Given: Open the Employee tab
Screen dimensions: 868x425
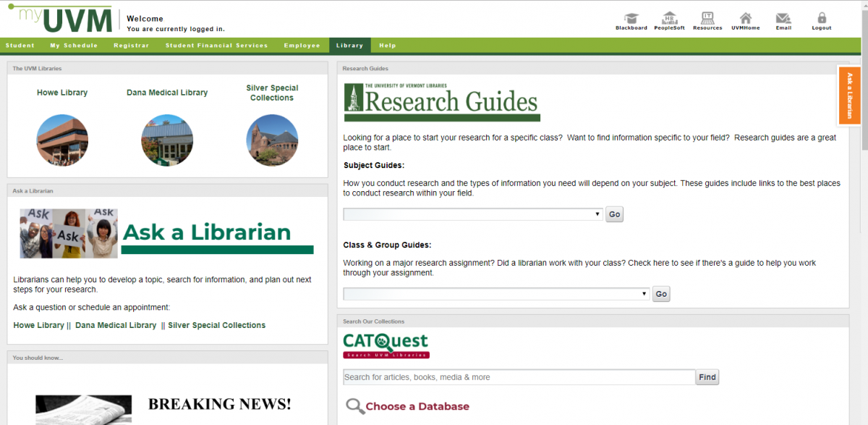Looking at the screenshot, I should pos(302,46).
